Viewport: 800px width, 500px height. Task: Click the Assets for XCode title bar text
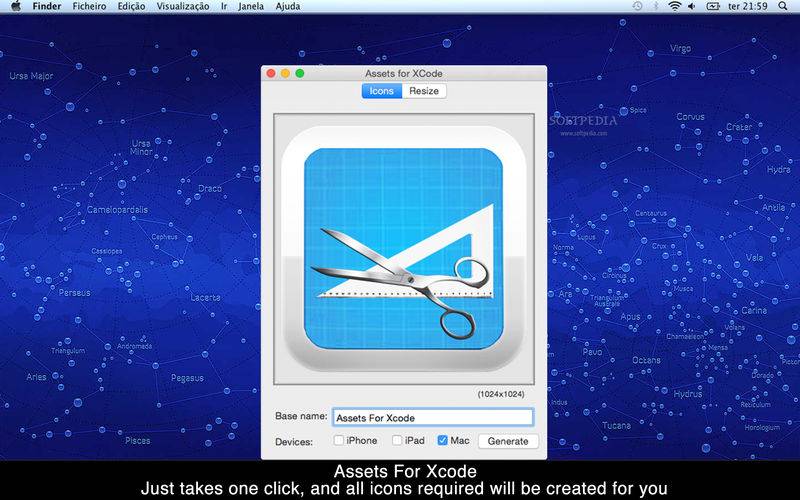click(404, 73)
